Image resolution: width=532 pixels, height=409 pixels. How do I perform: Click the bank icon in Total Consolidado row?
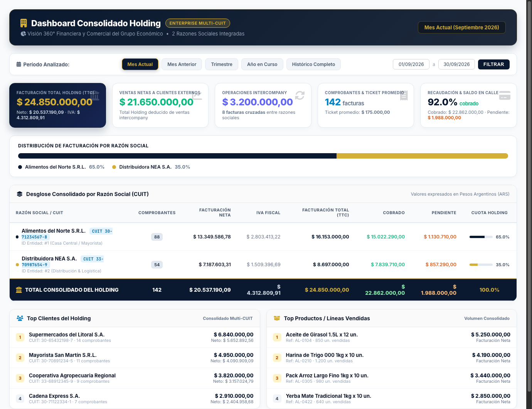pyautogui.click(x=19, y=290)
